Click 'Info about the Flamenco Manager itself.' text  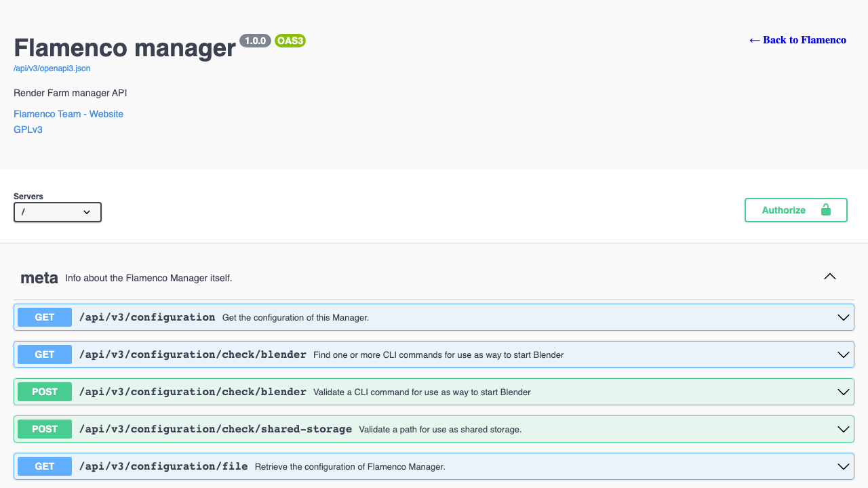[149, 278]
